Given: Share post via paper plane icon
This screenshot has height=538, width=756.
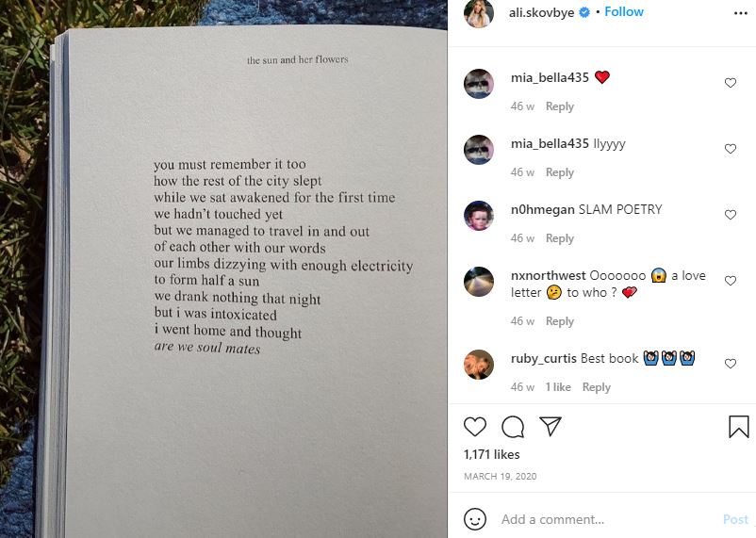Looking at the screenshot, I should click(x=551, y=426).
